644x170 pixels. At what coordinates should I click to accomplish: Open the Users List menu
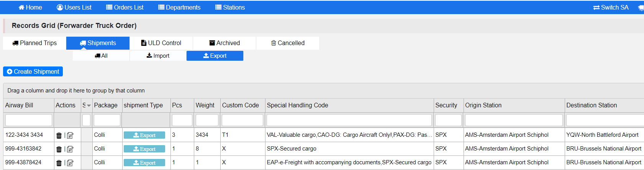(x=74, y=7)
